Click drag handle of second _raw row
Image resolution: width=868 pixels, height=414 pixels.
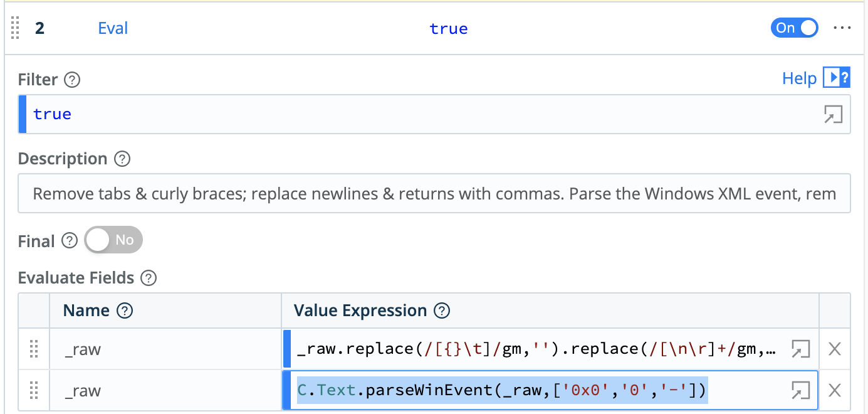pos(34,391)
